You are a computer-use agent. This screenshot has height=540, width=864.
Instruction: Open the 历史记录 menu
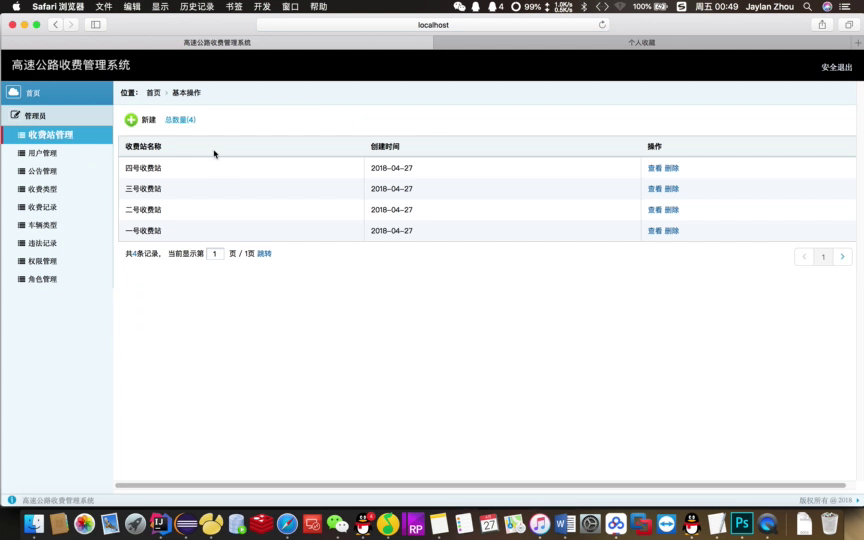[197, 7]
